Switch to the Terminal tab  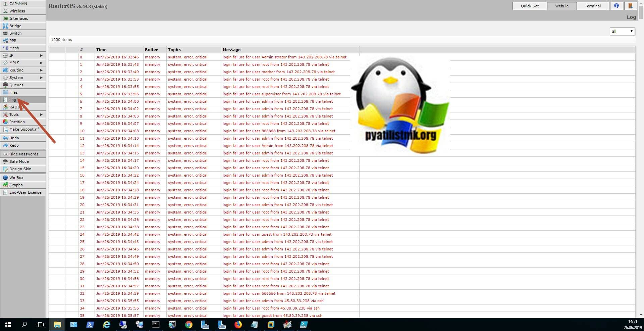[593, 6]
